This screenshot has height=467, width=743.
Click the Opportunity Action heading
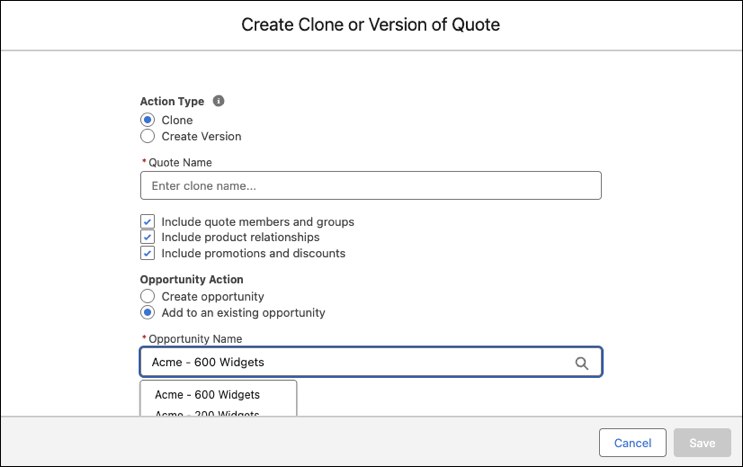tap(191, 279)
